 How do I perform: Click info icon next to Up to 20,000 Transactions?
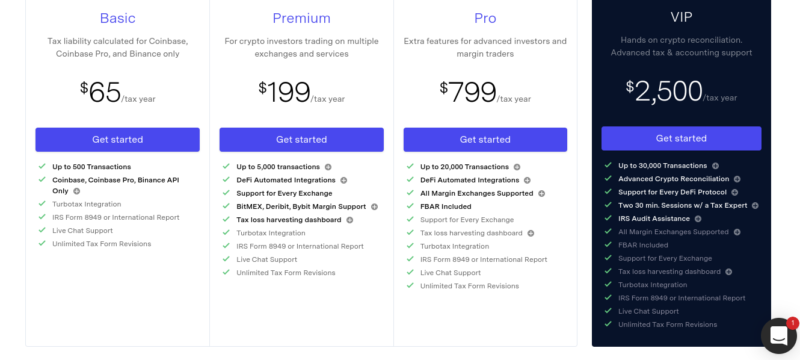[x=517, y=167]
